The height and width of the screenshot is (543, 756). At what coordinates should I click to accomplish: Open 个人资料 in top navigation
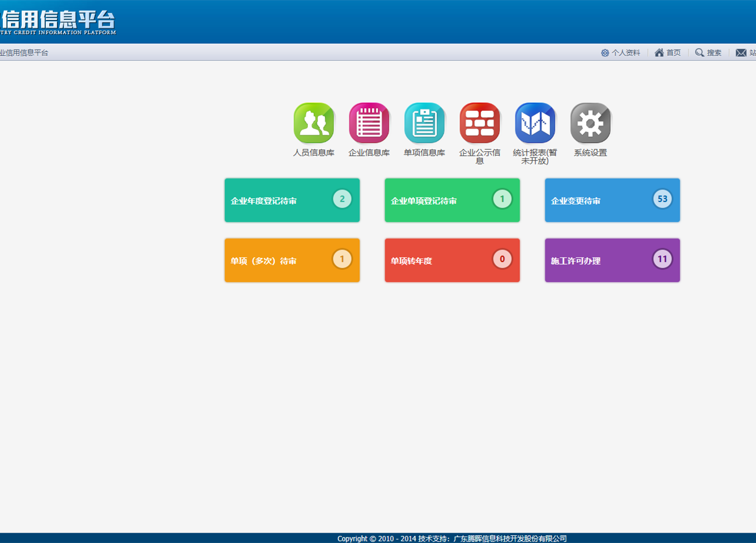click(626, 53)
